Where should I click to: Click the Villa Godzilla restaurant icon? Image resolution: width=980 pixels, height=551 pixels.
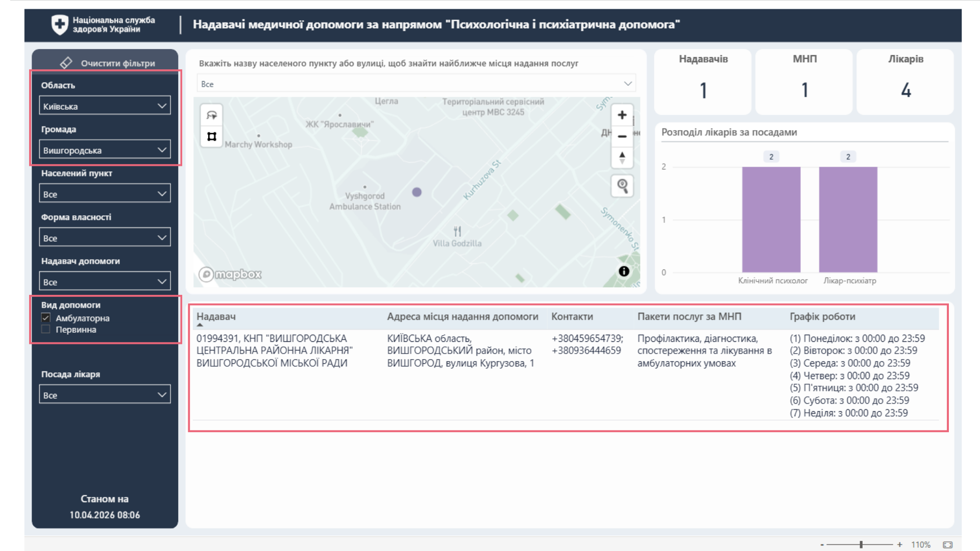(x=457, y=231)
